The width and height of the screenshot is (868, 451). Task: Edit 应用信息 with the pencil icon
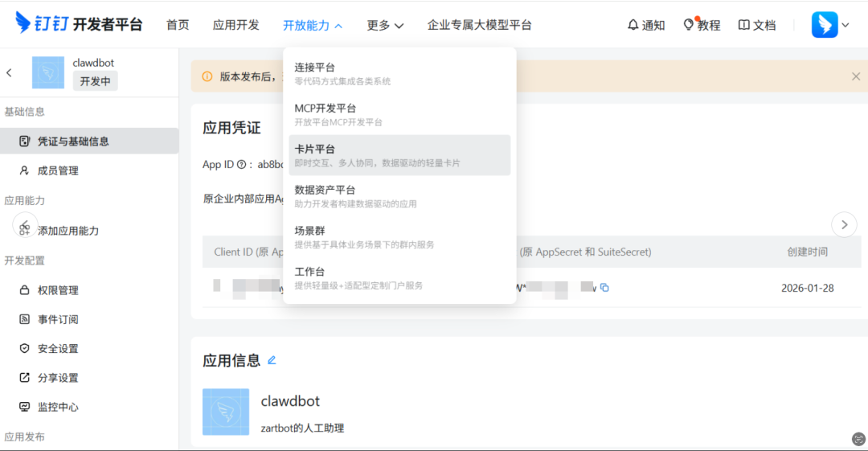coord(272,360)
